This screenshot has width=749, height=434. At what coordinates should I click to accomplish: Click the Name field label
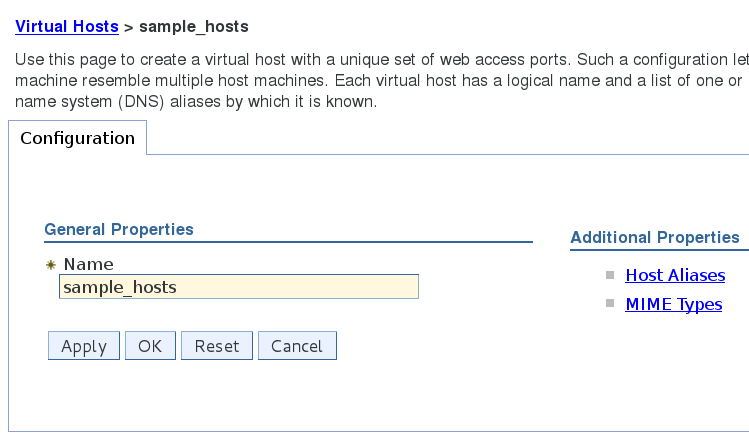coord(88,264)
